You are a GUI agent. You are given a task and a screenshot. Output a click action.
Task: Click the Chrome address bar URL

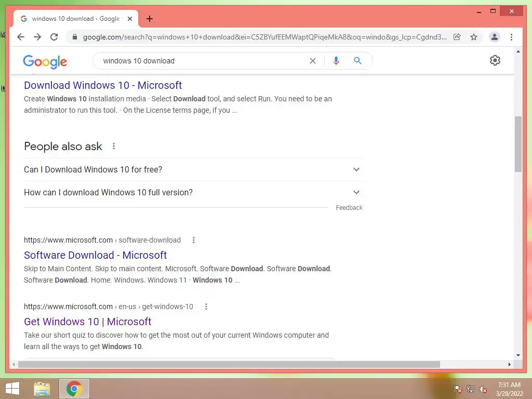point(264,37)
